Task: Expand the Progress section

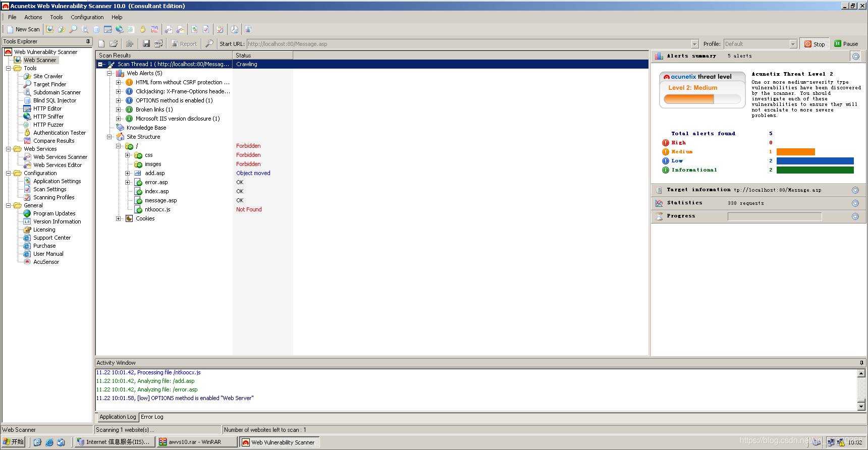Action: [x=855, y=216]
